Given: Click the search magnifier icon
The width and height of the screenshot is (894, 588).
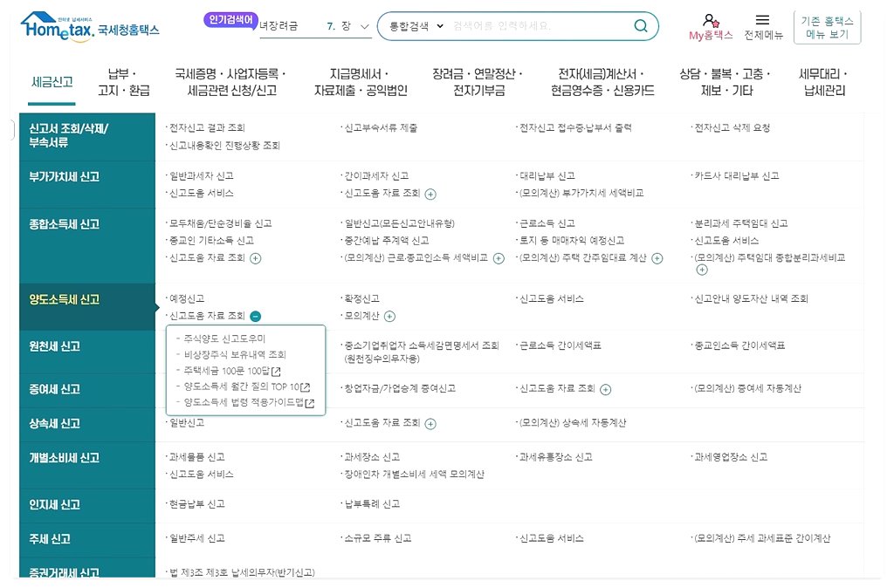Looking at the screenshot, I should (x=641, y=25).
